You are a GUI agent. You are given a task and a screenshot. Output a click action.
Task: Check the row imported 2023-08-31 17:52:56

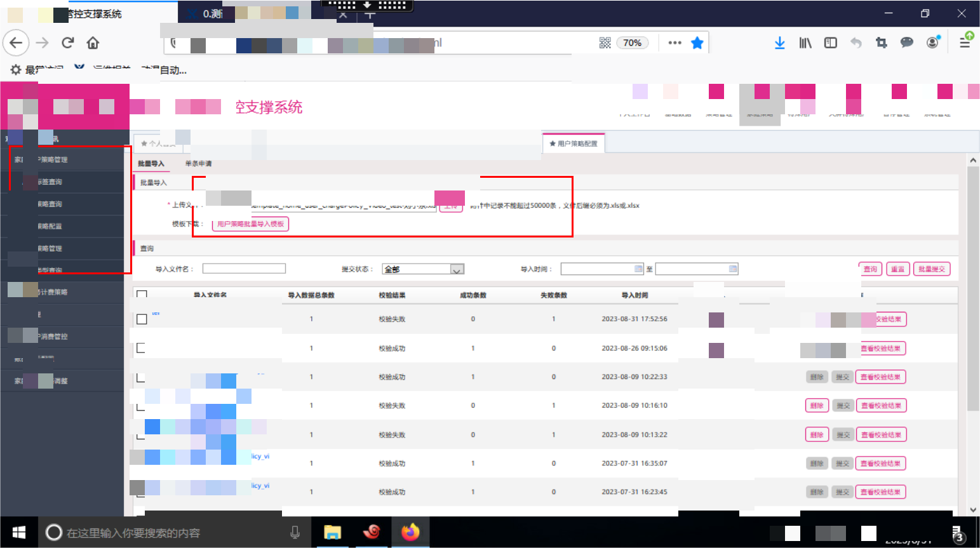coord(142,319)
